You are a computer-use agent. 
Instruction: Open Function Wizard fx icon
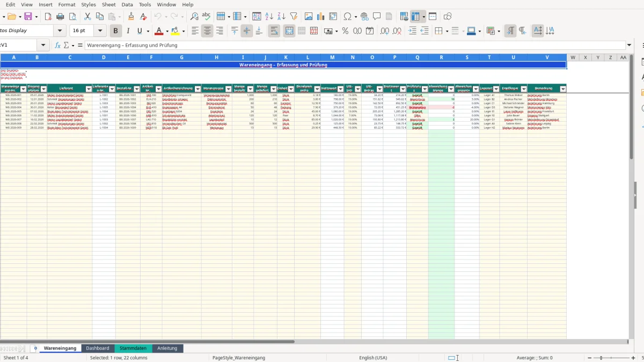58,46
